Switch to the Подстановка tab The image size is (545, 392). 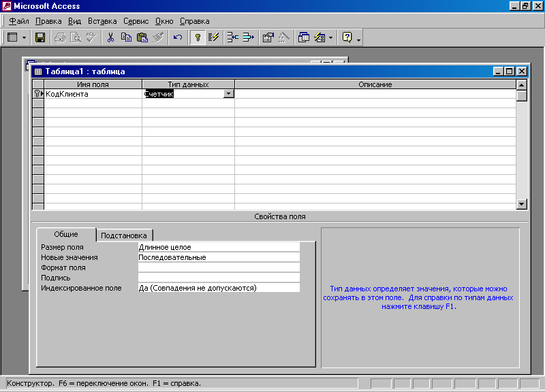pos(124,235)
